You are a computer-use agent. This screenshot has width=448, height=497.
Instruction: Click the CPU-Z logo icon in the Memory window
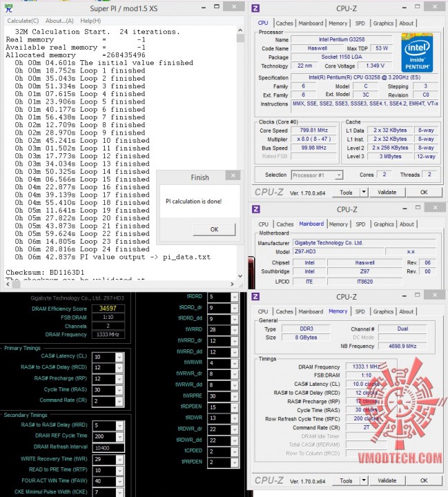tap(255, 297)
